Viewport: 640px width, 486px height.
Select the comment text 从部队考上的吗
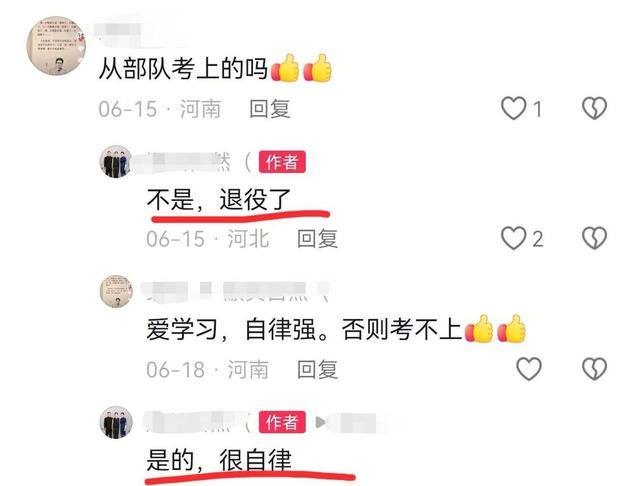coord(183,69)
